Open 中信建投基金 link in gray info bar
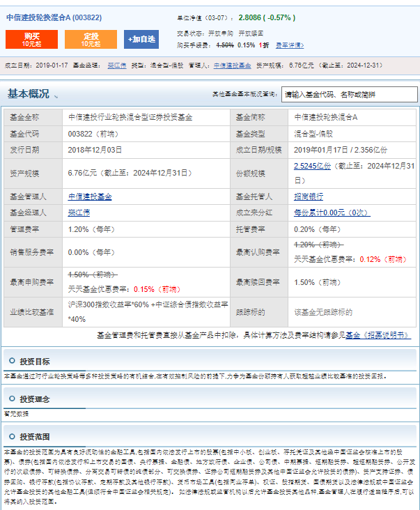 pyautogui.click(x=232, y=65)
